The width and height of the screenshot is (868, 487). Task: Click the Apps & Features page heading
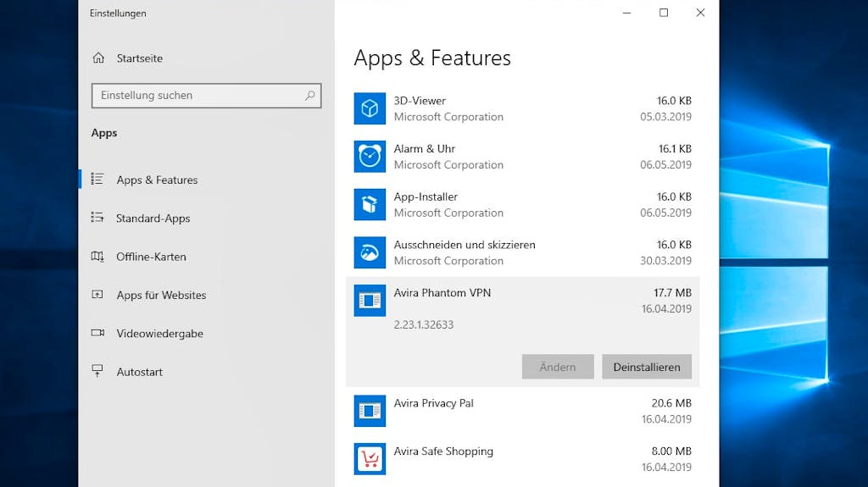432,58
